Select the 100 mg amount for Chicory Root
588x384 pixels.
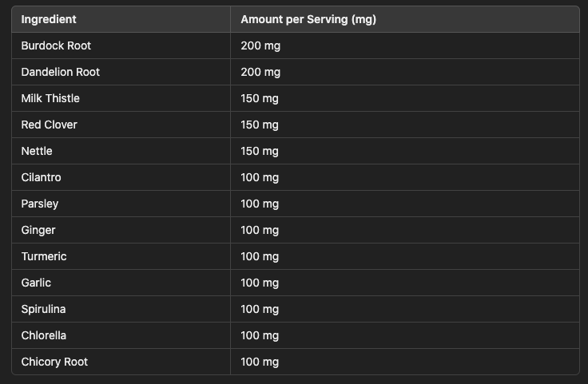[x=260, y=362]
